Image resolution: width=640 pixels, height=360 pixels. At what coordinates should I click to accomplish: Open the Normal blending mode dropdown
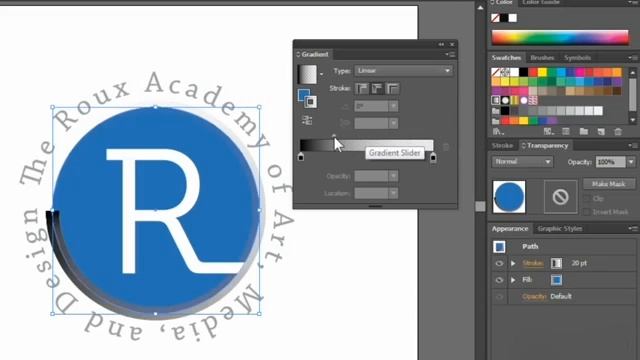click(522, 162)
